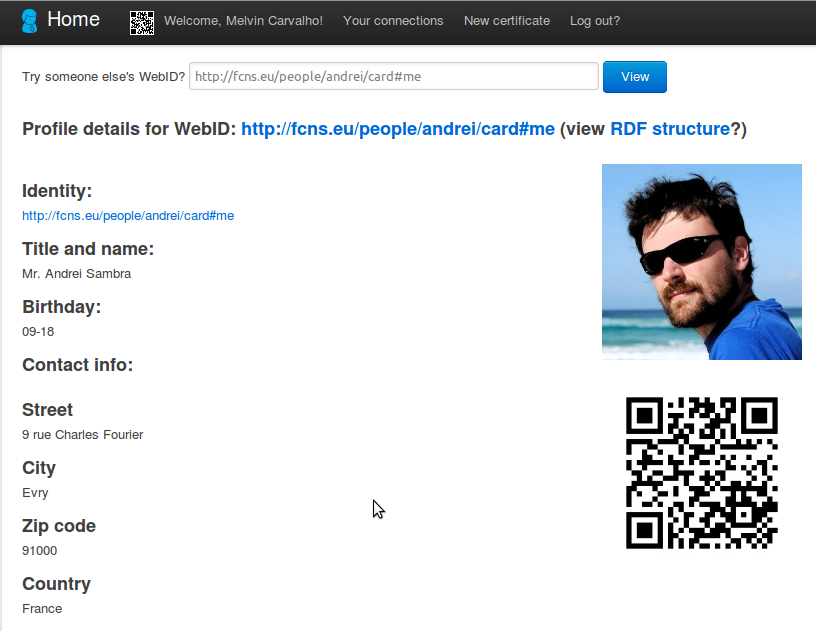Focus the WebID URL input field
This screenshot has height=631, width=816.
[x=394, y=76]
